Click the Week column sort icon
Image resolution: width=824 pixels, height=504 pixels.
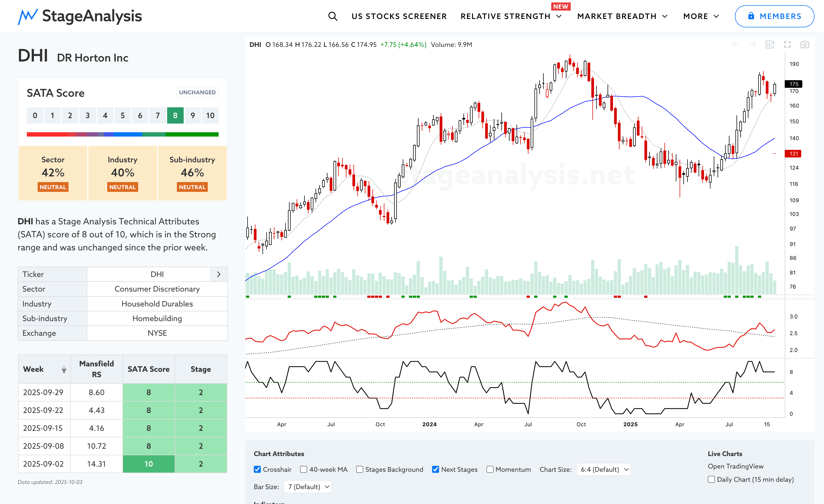[64, 369]
